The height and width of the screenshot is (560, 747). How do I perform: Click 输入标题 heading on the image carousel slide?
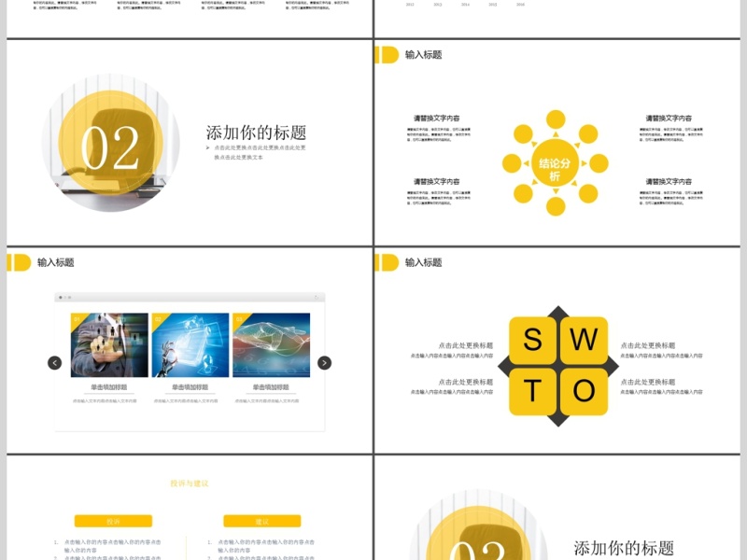[x=56, y=263]
